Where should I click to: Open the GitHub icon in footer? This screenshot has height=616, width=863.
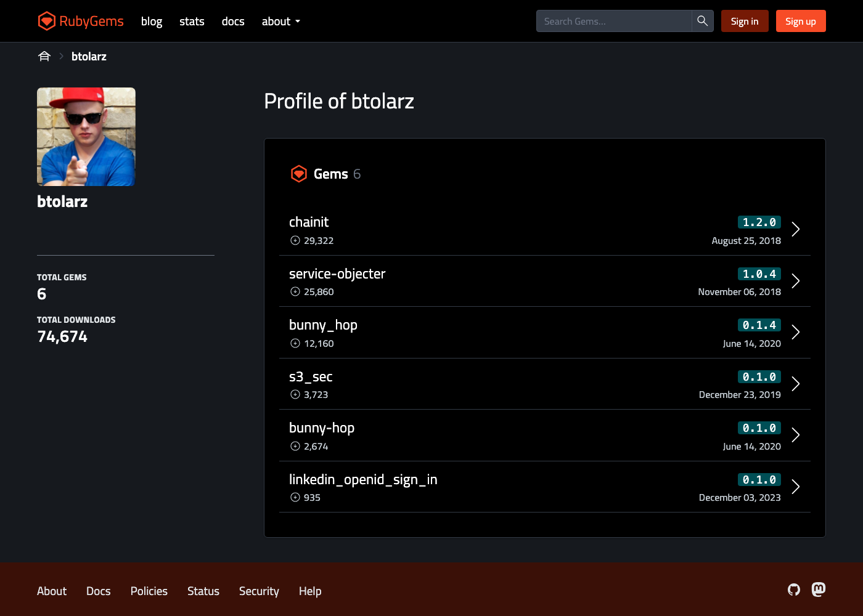(794, 590)
